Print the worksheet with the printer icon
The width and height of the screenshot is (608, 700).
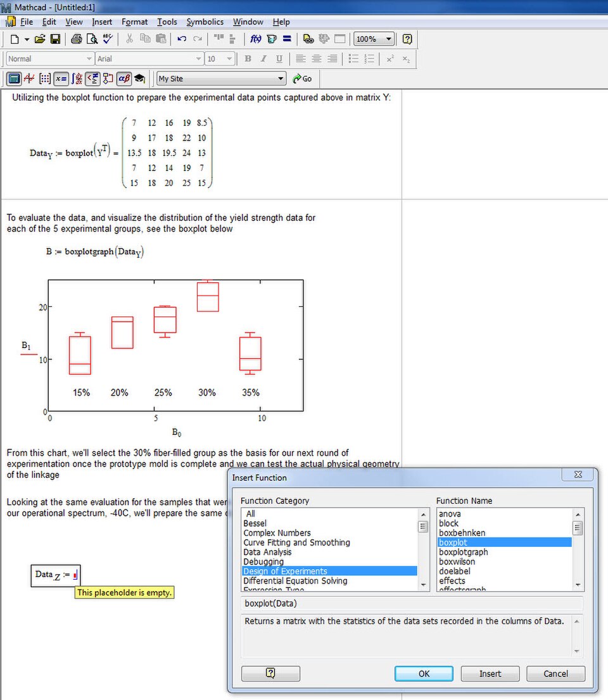(77, 39)
